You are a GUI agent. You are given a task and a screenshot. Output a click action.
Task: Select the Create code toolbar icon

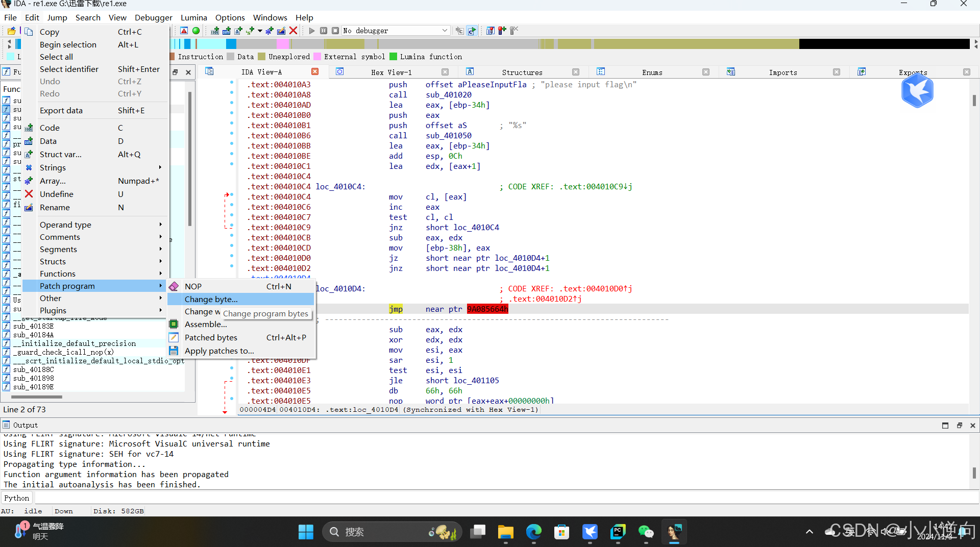pos(215,31)
